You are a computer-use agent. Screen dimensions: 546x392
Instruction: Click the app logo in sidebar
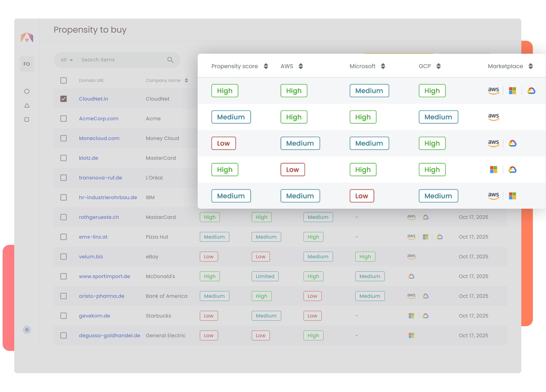pyautogui.click(x=27, y=37)
